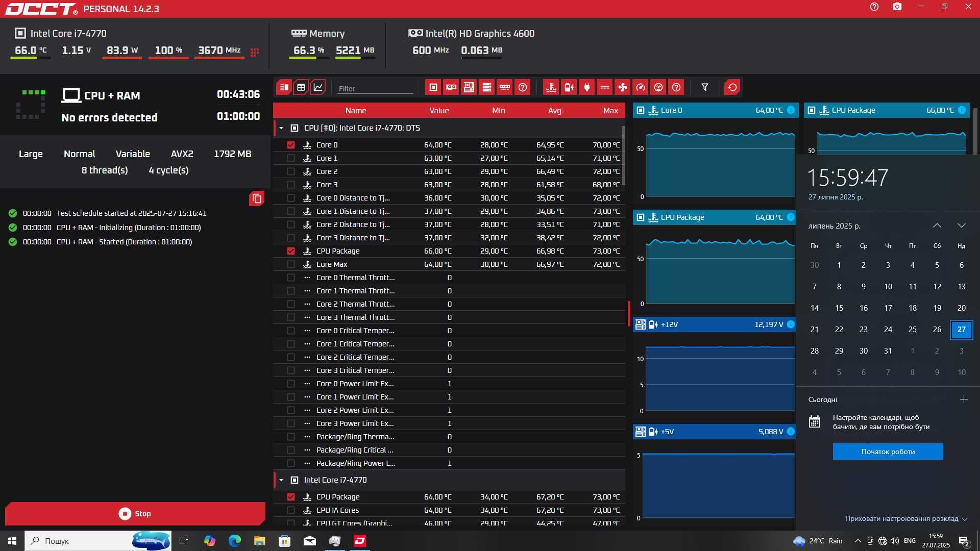Toggle the temperature sensor filter icon

coord(551,87)
